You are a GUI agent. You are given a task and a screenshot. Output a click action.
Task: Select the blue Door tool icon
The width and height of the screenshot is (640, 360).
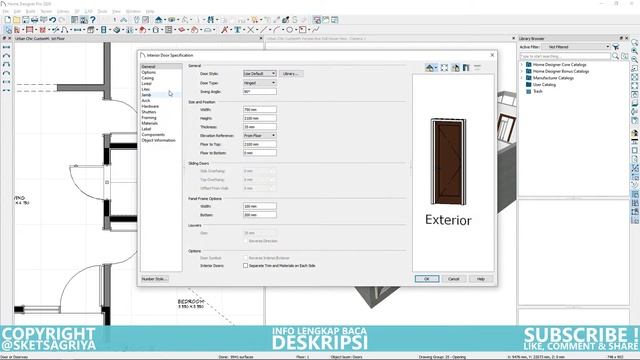point(104,30)
